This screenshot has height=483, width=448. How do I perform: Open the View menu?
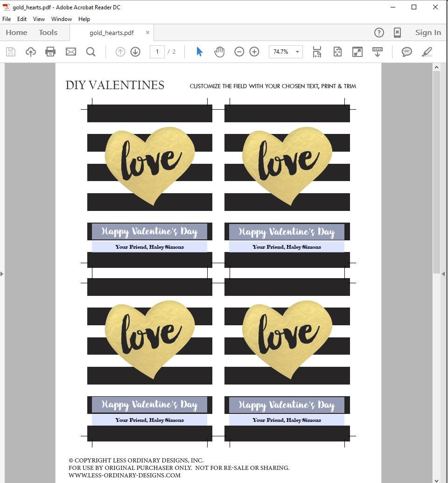39,19
